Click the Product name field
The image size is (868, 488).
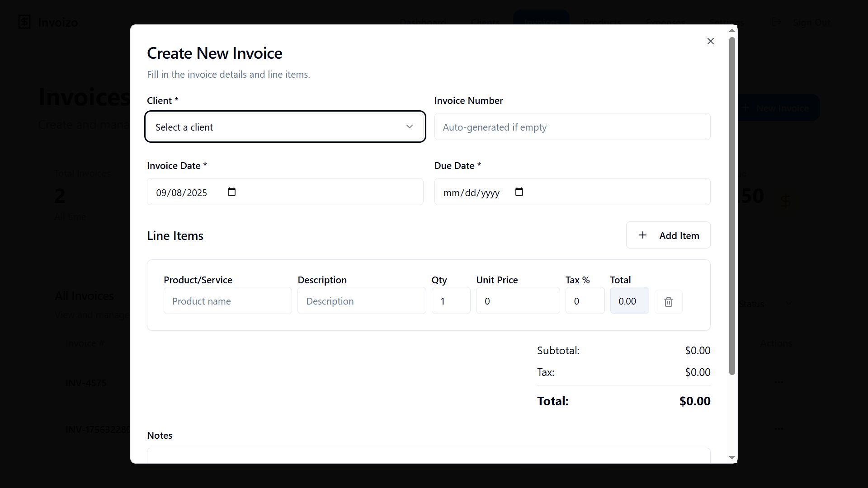point(227,301)
